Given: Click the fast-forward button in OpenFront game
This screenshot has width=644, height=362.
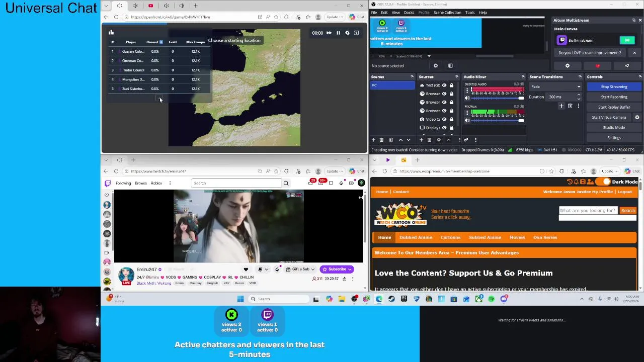Looking at the screenshot, I should [x=329, y=33].
